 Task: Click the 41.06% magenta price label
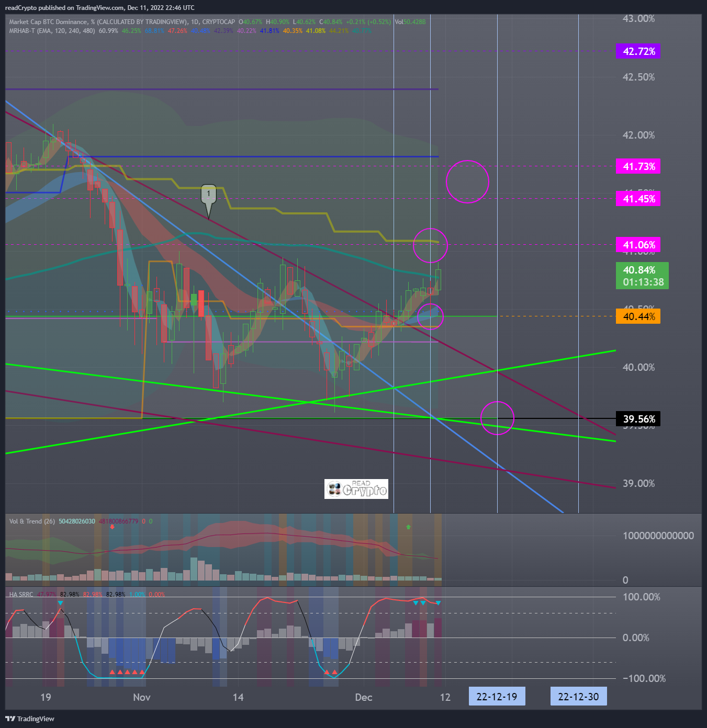pyautogui.click(x=638, y=245)
